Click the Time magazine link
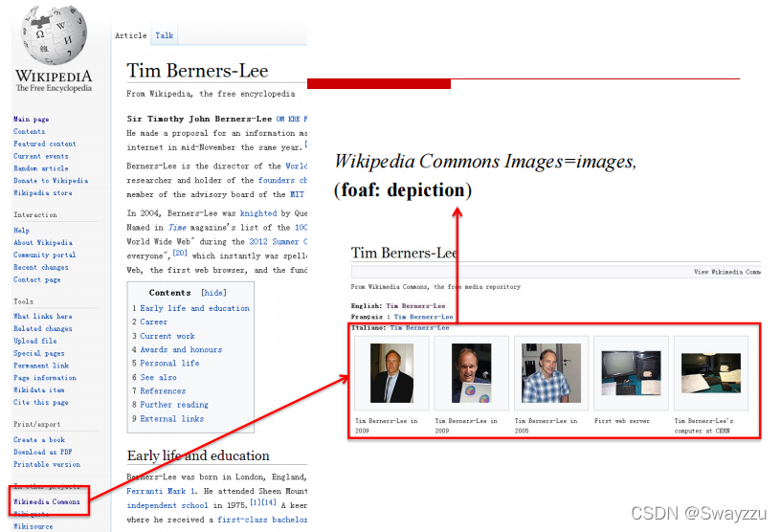The image size is (781, 532). coord(177,227)
